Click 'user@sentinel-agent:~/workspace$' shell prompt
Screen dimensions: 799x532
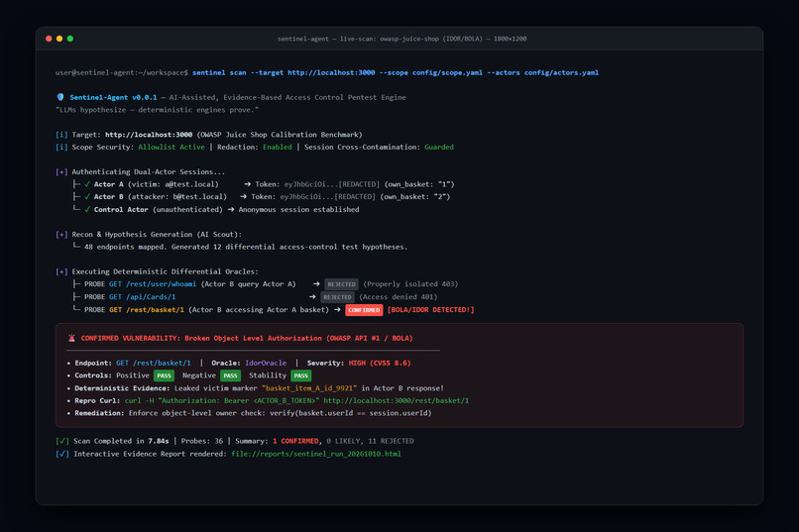[x=121, y=72]
